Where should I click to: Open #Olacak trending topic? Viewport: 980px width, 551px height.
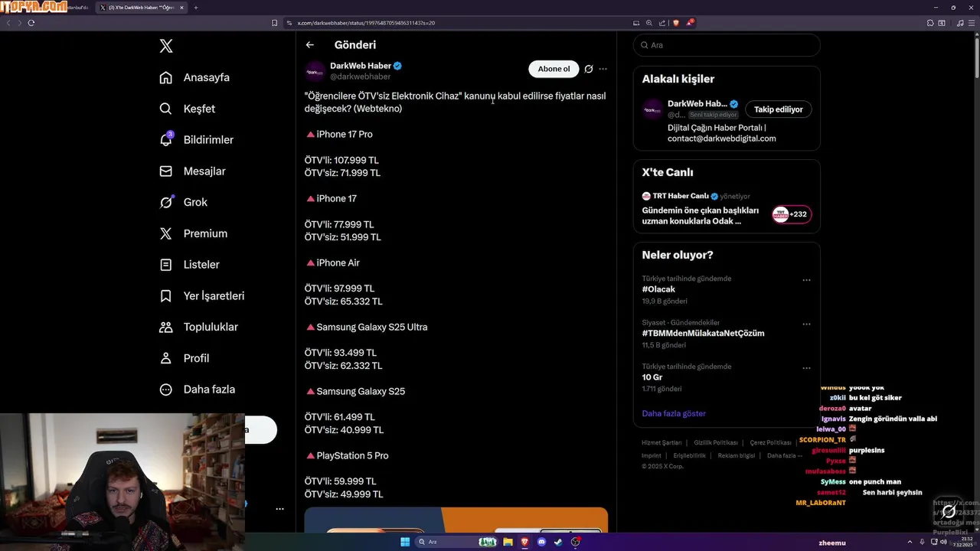(x=658, y=289)
